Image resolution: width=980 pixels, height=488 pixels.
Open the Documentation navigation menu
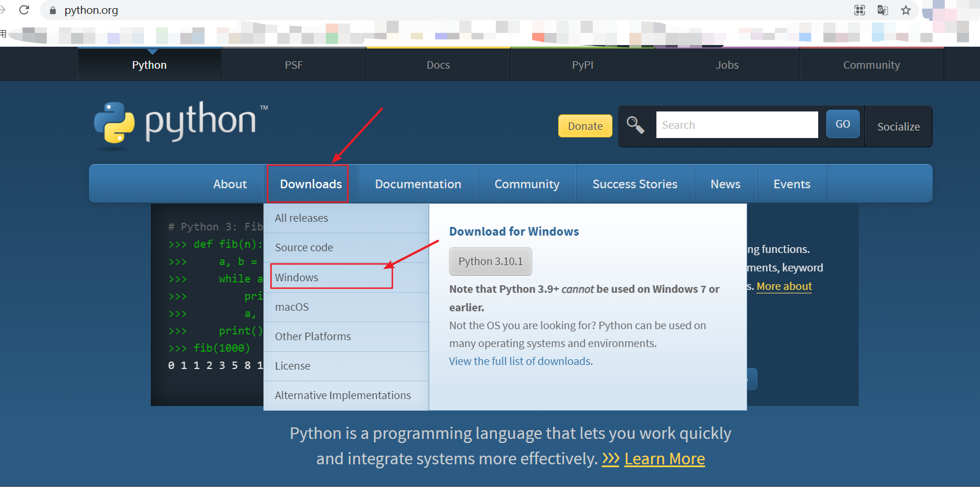[418, 184]
